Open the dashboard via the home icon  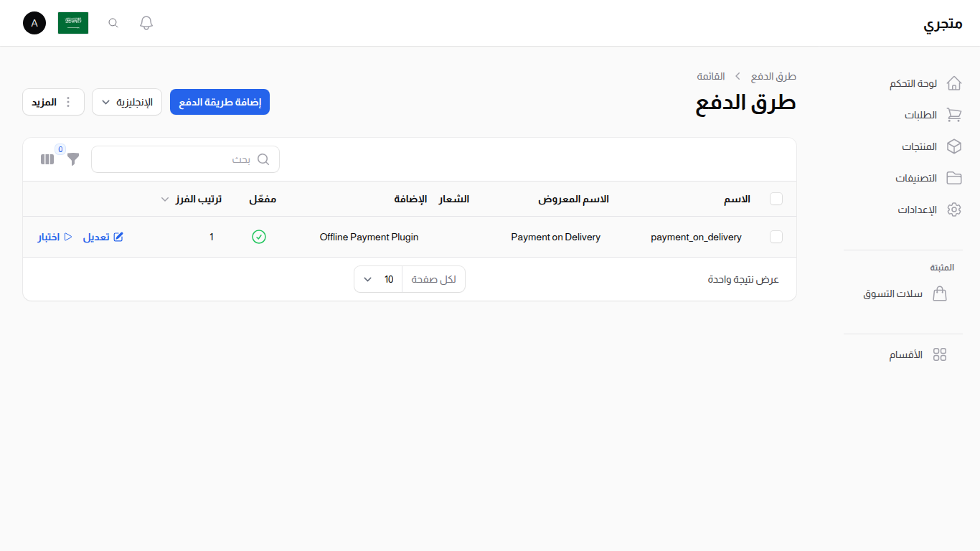(954, 83)
